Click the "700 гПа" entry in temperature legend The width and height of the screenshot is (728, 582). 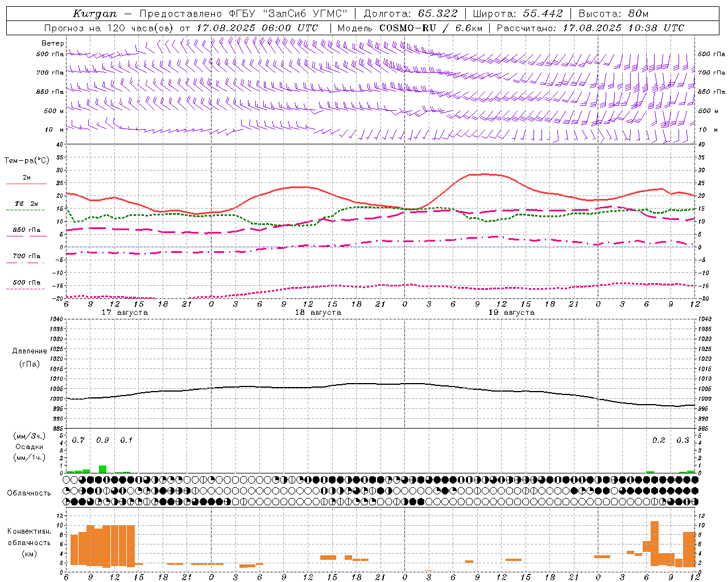[x=27, y=256]
